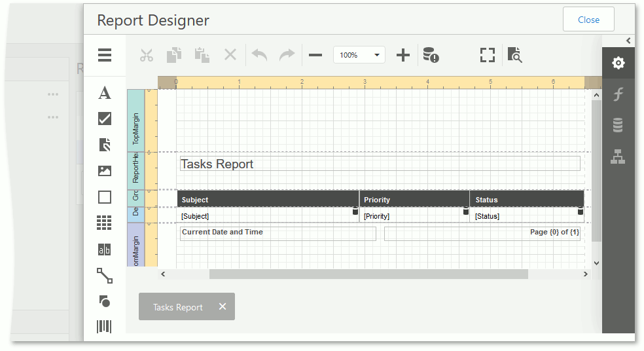Click the first ellipsis in background window
The image size is (644, 351).
(x=53, y=94)
